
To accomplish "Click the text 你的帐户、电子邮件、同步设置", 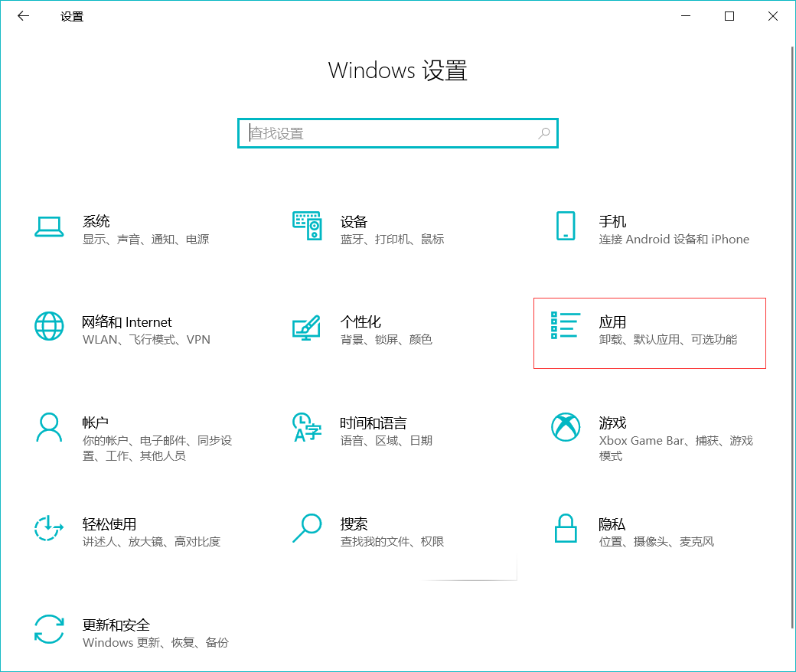I will point(158,449).
